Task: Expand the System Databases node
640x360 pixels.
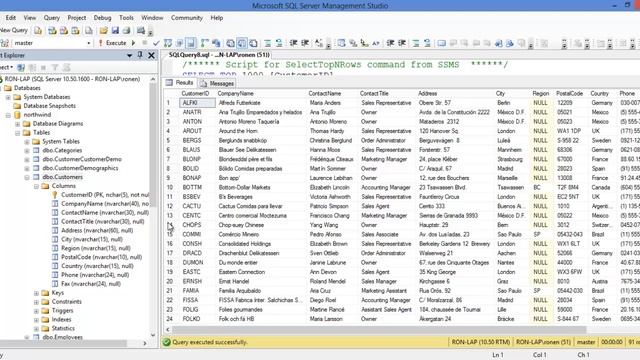Action: pyautogui.click(x=8, y=97)
